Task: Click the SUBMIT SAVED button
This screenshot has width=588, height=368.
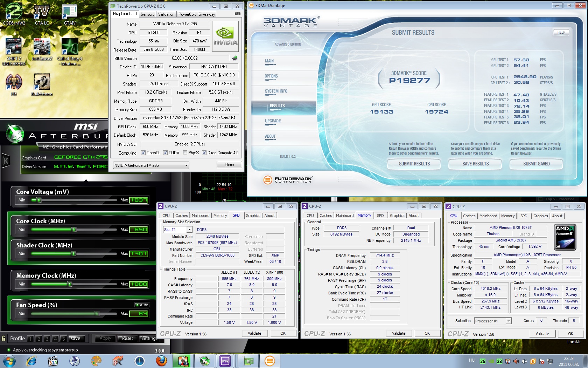Action: (536, 164)
